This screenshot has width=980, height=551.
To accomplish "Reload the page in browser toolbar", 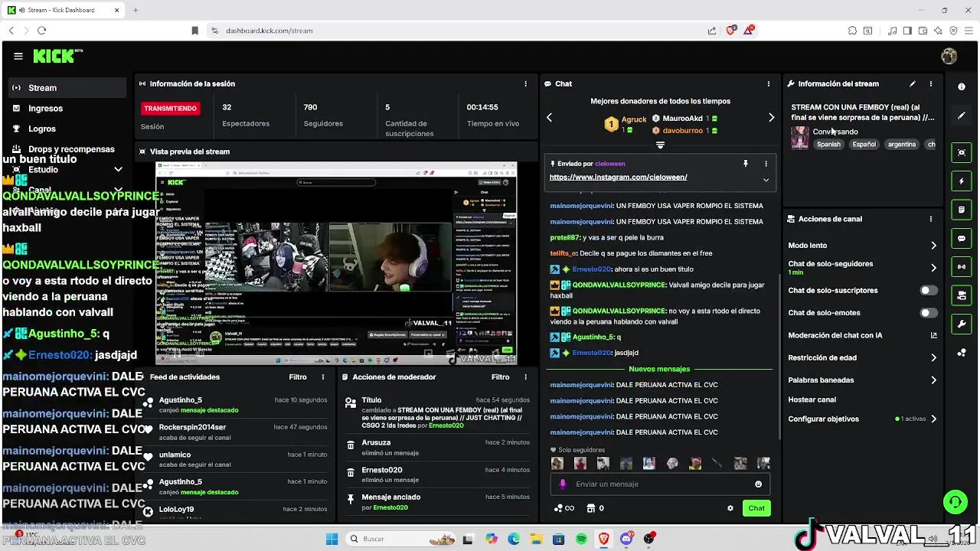I will tap(41, 31).
